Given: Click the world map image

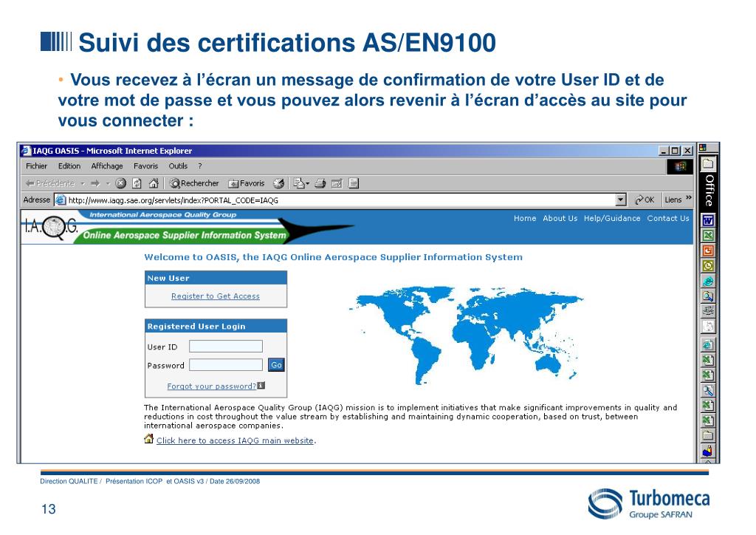Looking at the screenshot, I should click(x=466, y=334).
